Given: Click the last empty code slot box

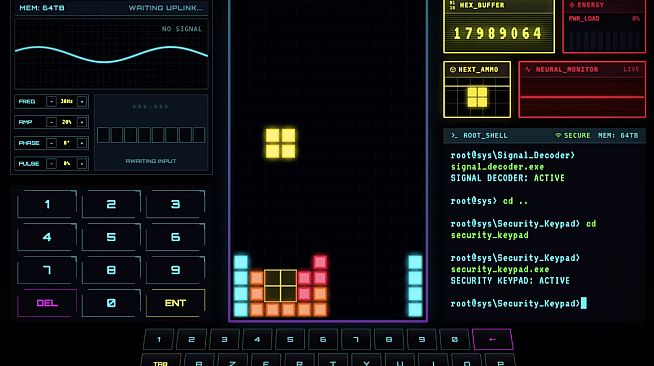Looking at the screenshot, I should tap(199, 135).
